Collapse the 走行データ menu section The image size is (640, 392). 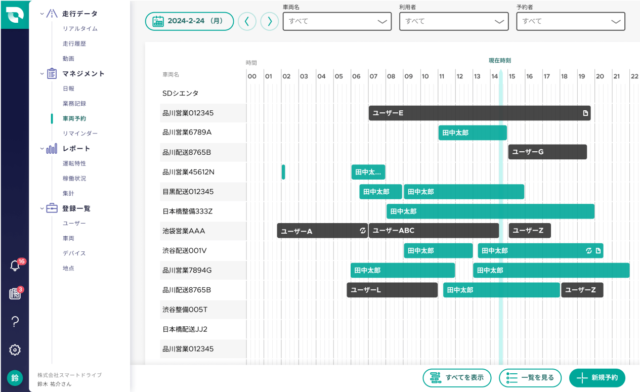(x=42, y=14)
